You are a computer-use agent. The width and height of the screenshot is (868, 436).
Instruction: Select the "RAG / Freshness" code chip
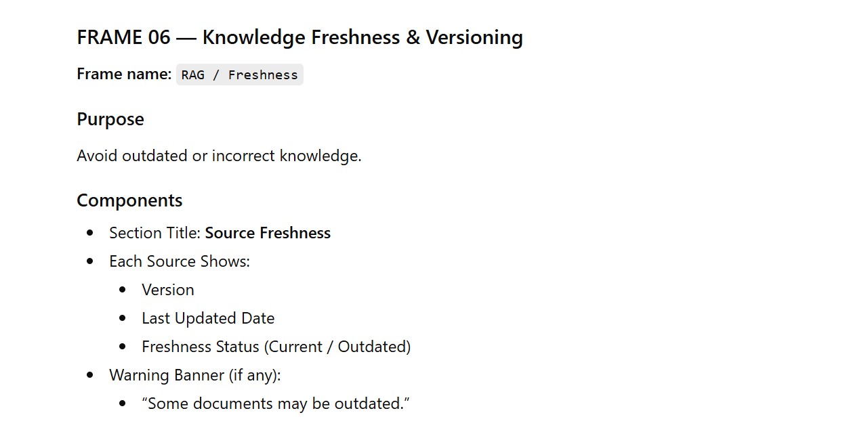pos(240,75)
